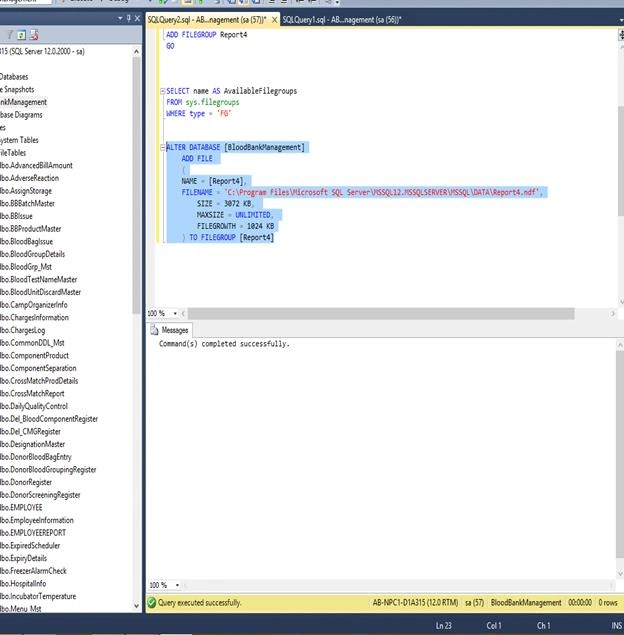Open the query editor zoom percentage dropdown

[175, 313]
